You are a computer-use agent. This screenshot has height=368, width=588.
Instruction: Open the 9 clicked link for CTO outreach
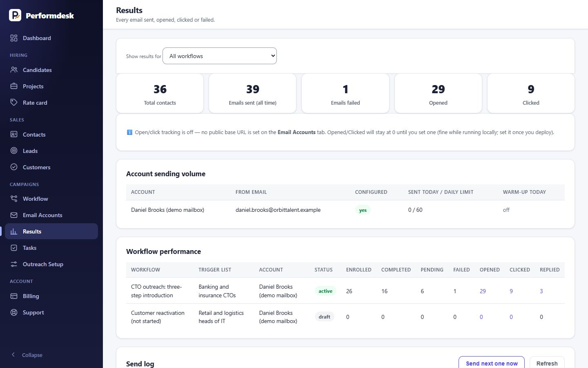tap(511, 291)
